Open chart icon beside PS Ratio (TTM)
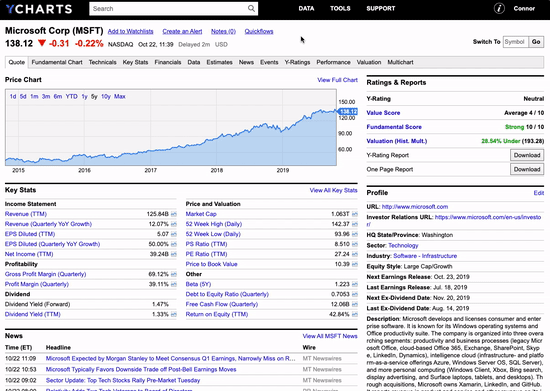Image resolution: width=550 pixels, height=391 pixels. tap(355, 244)
